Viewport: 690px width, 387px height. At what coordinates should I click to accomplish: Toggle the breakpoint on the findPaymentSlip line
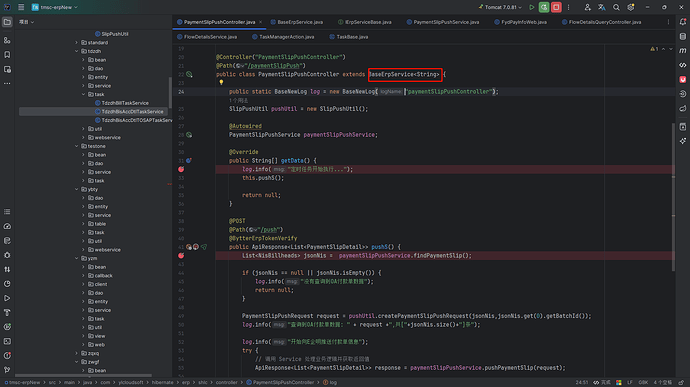pos(181,255)
